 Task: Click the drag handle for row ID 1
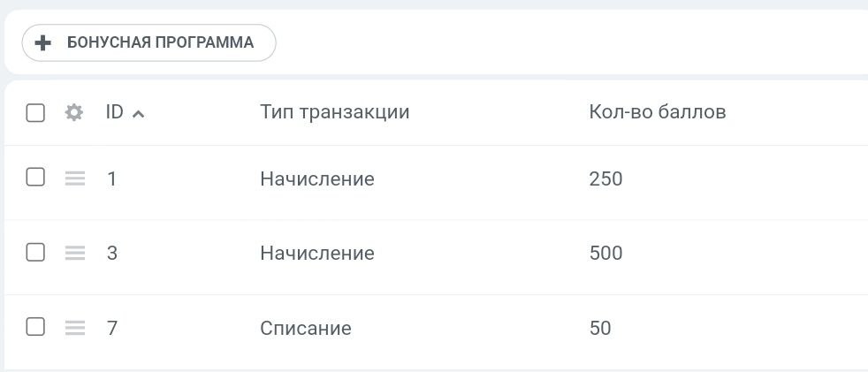pyautogui.click(x=75, y=178)
